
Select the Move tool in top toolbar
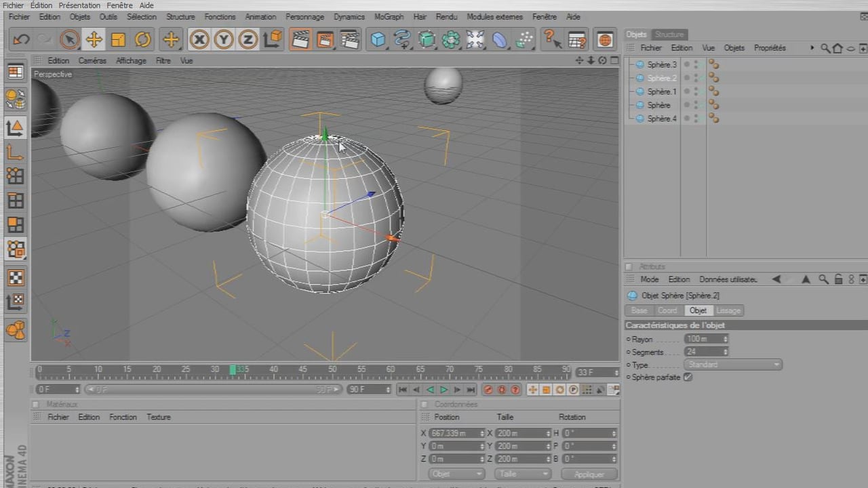94,40
